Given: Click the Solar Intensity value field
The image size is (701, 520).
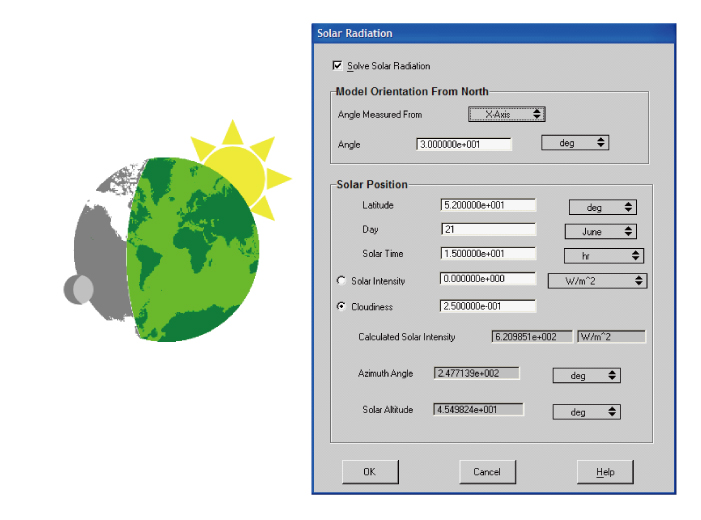Looking at the screenshot, I should pyautogui.click(x=488, y=279).
